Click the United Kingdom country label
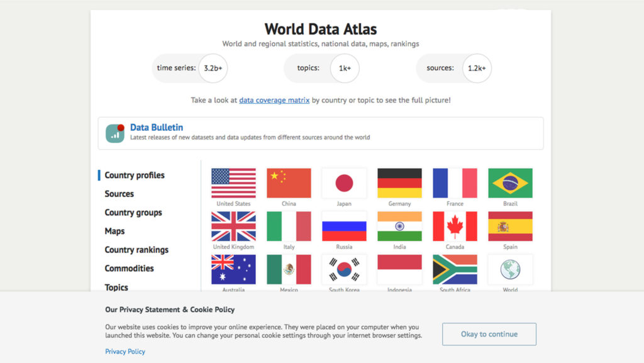This screenshot has height=363, width=644. [233, 247]
